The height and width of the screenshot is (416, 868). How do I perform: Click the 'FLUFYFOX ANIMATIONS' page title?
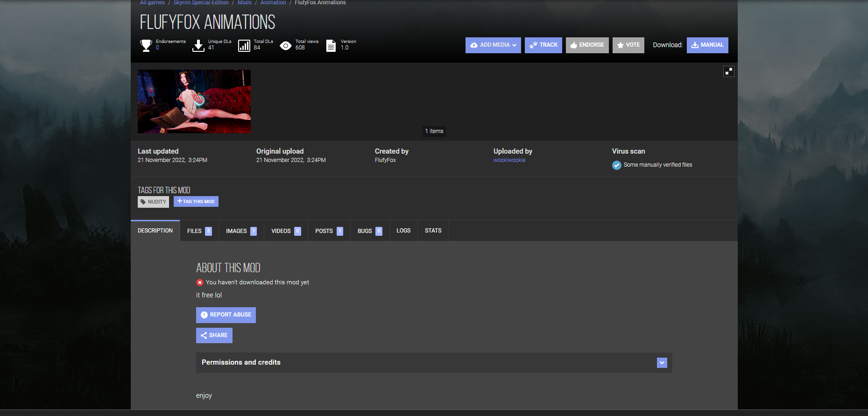[208, 22]
